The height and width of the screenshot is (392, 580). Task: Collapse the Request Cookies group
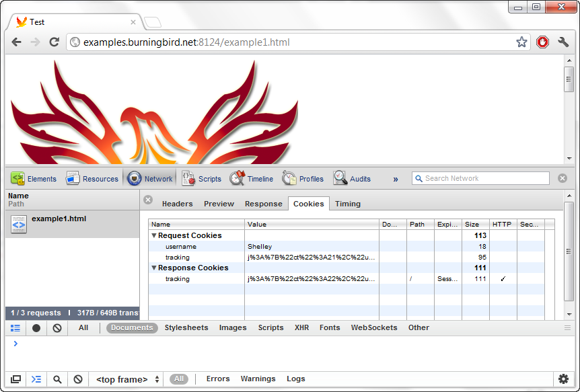(155, 235)
